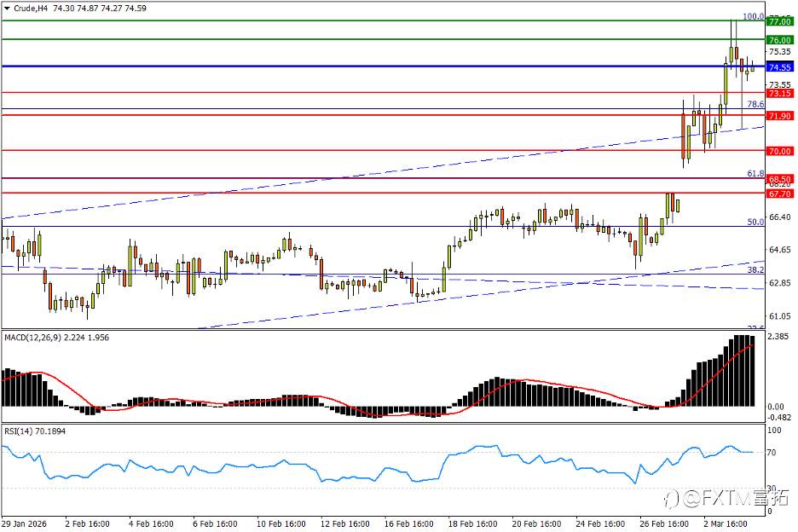
Task: Click the 61.05 price axis value
Action: point(780,316)
